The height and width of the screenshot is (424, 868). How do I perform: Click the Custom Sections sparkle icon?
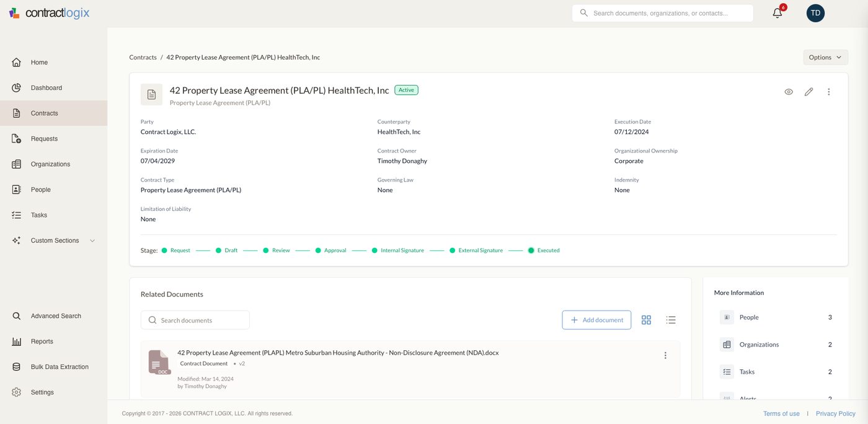point(17,241)
